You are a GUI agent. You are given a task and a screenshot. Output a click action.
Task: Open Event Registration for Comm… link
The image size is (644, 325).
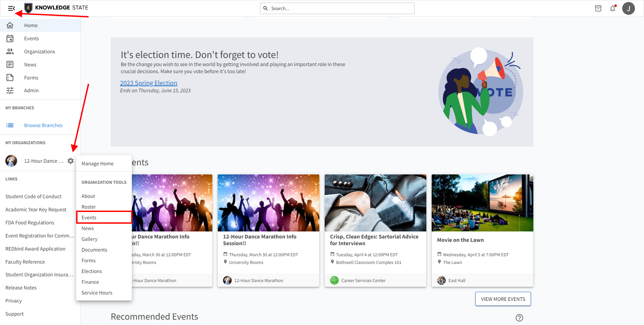point(40,236)
